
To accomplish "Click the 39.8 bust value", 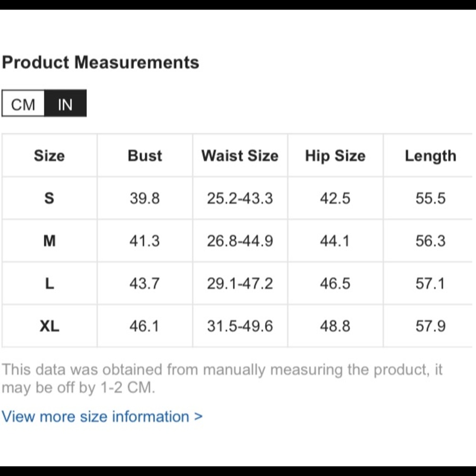I will click(145, 198).
